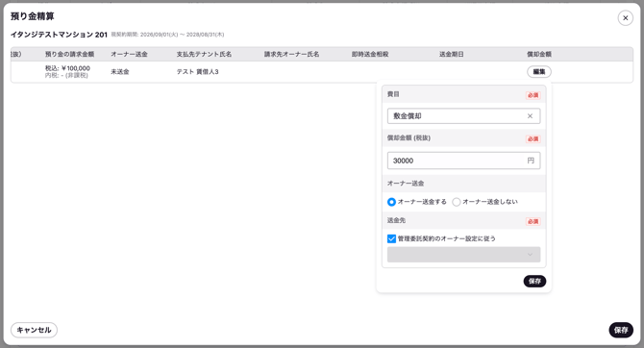Click the 請求先オーナー氏名 column header
644x348 pixels.
pyautogui.click(x=291, y=54)
